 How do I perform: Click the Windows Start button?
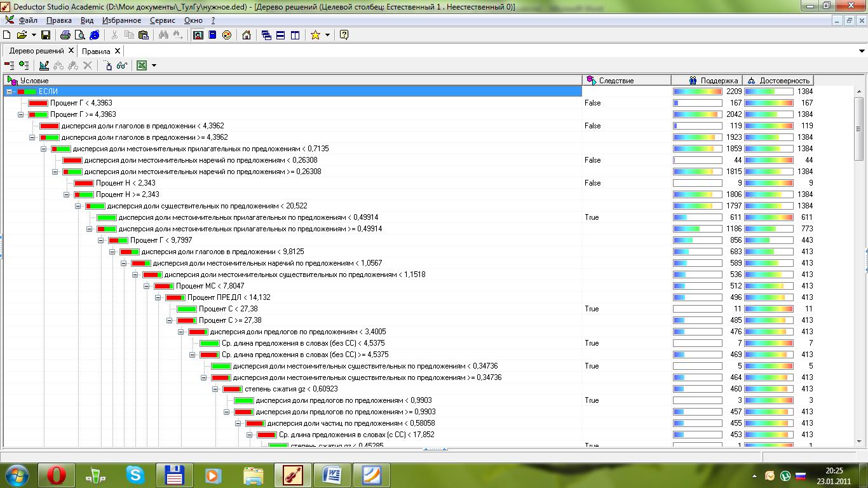17,474
